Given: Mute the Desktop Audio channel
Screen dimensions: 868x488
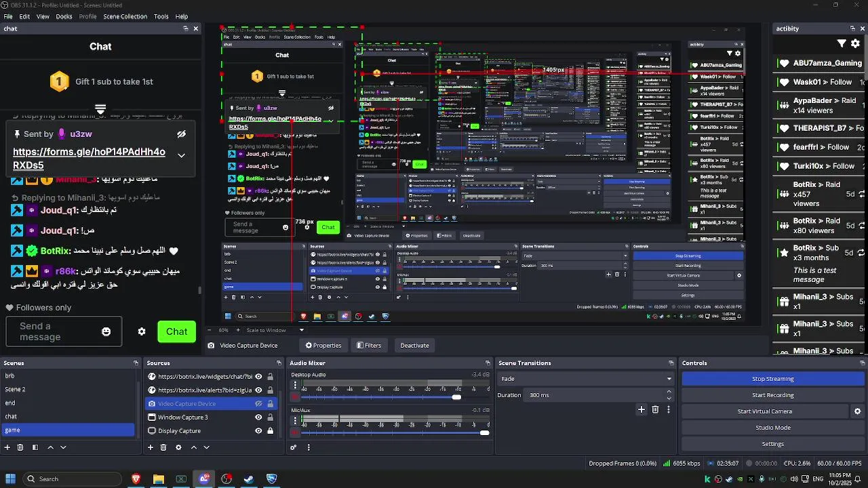Looking at the screenshot, I should click(295, 396).
